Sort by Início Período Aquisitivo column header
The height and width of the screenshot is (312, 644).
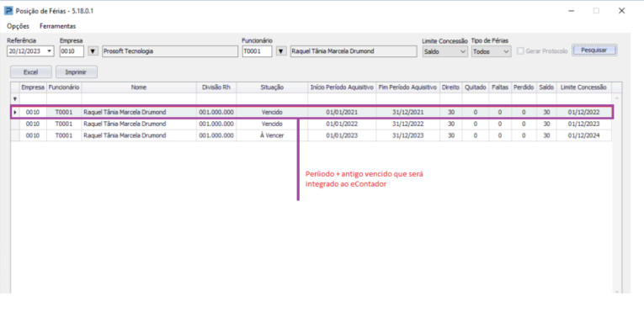[x=342, y=87]
